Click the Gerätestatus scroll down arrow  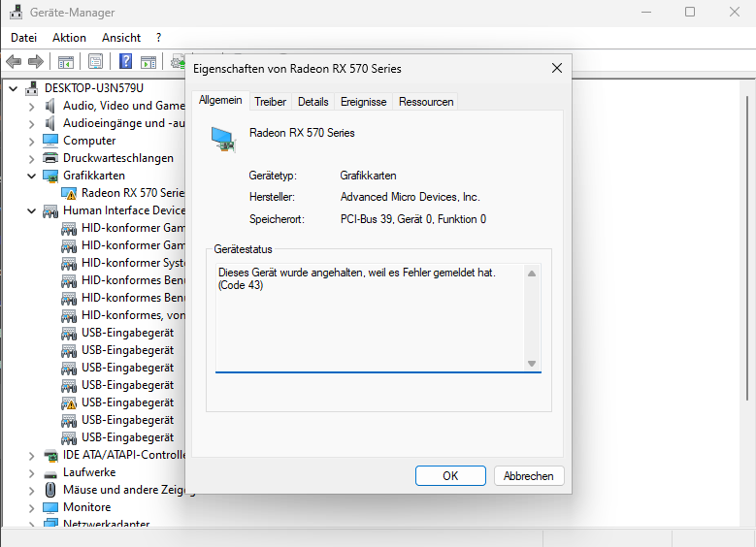click(x=532, y=364)
